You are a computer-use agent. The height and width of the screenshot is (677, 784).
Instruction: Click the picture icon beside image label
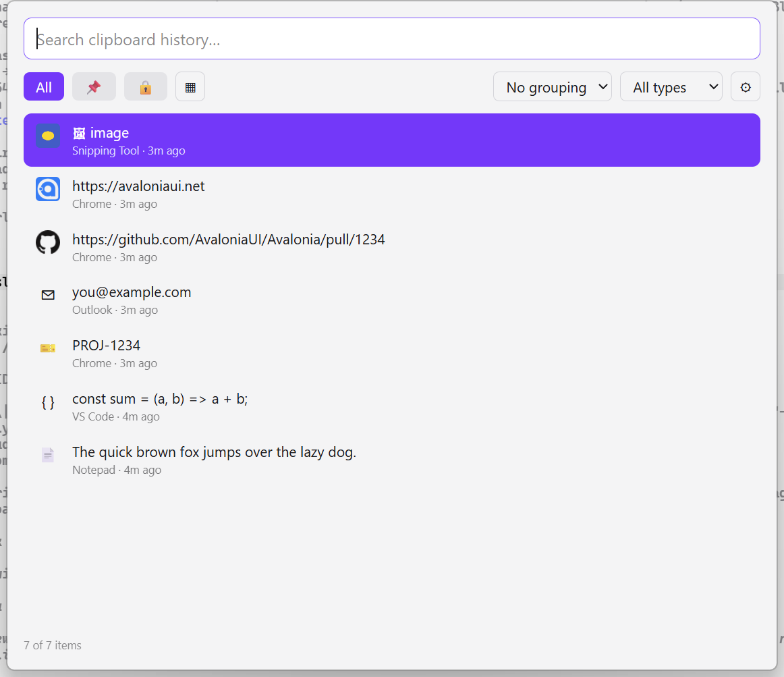[x=79, y=133]
